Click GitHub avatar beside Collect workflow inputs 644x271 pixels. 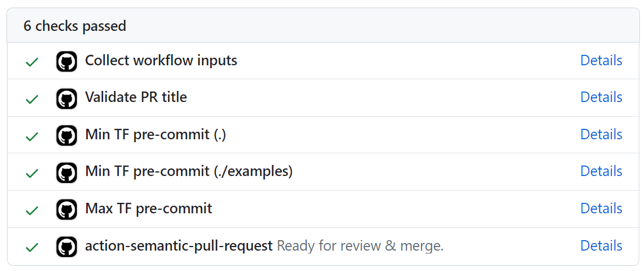pyautogui.click(x=66, y=61)
